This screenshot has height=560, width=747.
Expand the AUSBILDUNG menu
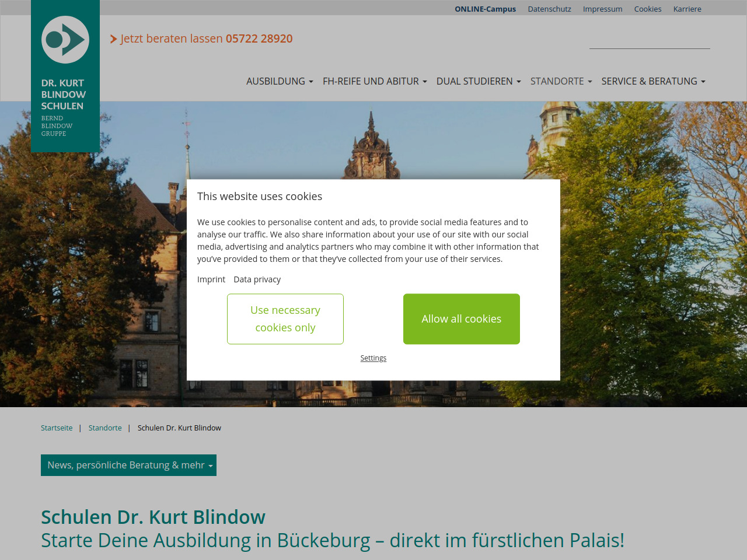coord(280,81)
